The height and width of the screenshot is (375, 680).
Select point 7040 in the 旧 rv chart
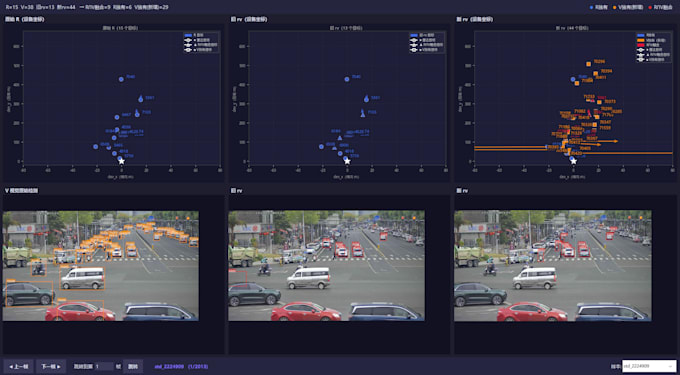coord(347,79)
